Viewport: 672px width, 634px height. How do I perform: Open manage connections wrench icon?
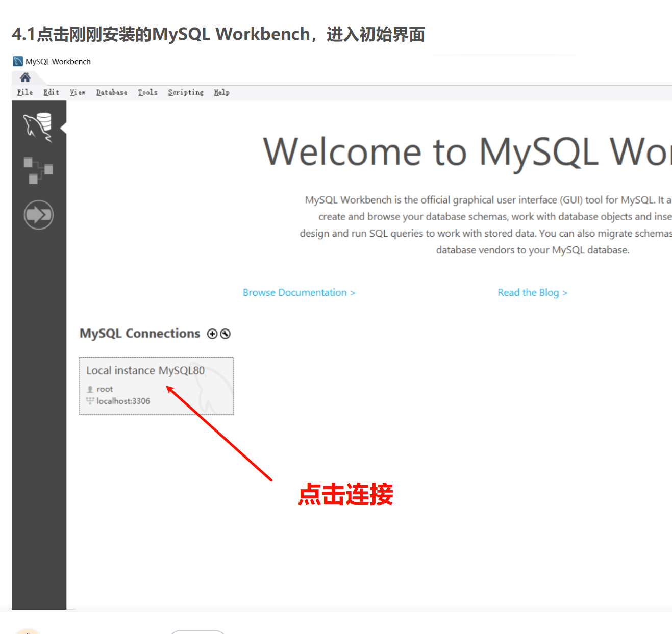pos(226,334)
